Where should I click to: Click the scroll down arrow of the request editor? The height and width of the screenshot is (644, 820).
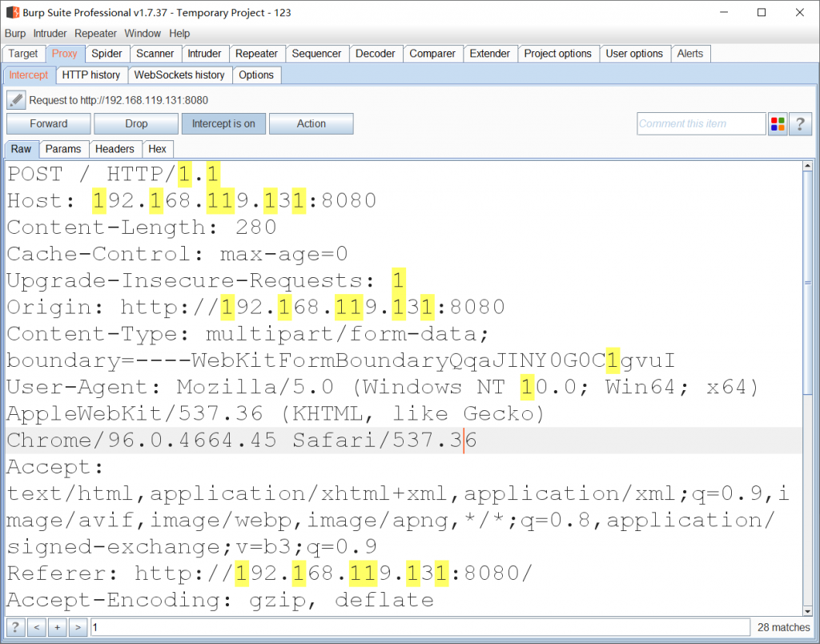click(x=807, y=610)
